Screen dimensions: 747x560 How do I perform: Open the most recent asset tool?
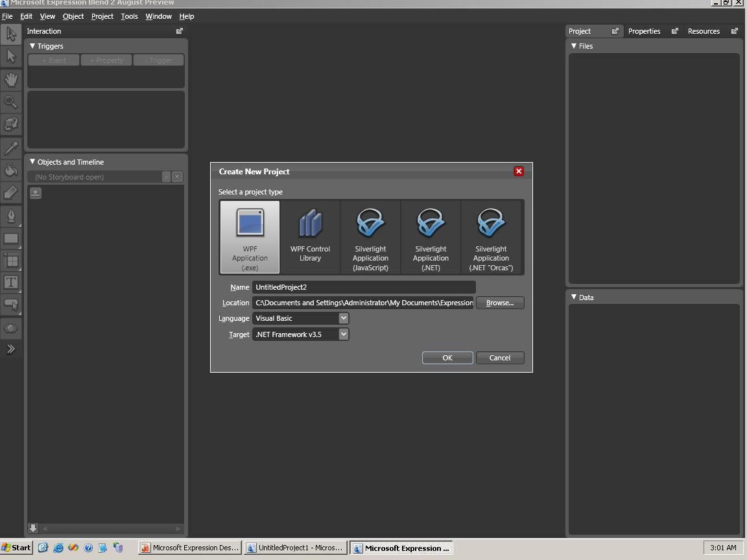(11, 328)
